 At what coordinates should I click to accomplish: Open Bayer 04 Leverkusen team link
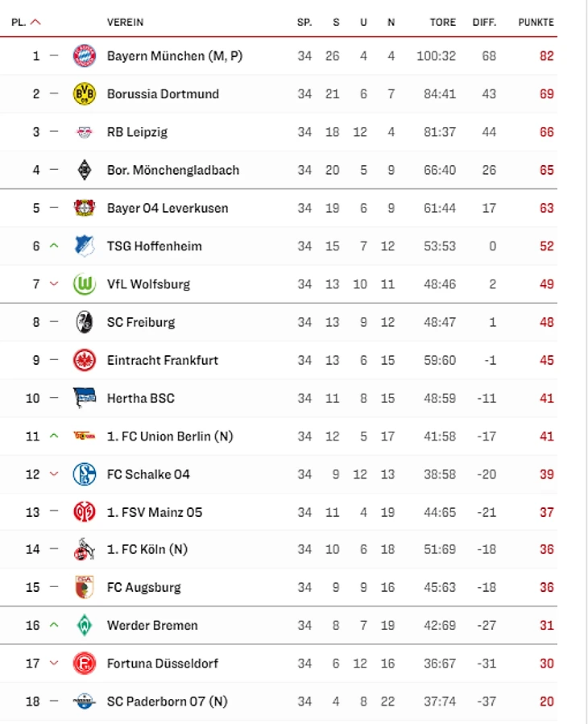tap(167, 208)
